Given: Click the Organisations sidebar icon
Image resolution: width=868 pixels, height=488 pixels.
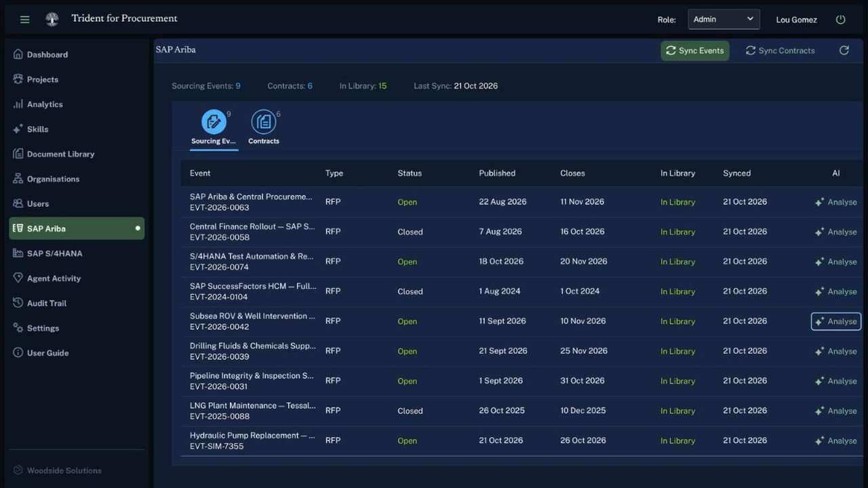Looking at the screenshot, I should (18, 179).
